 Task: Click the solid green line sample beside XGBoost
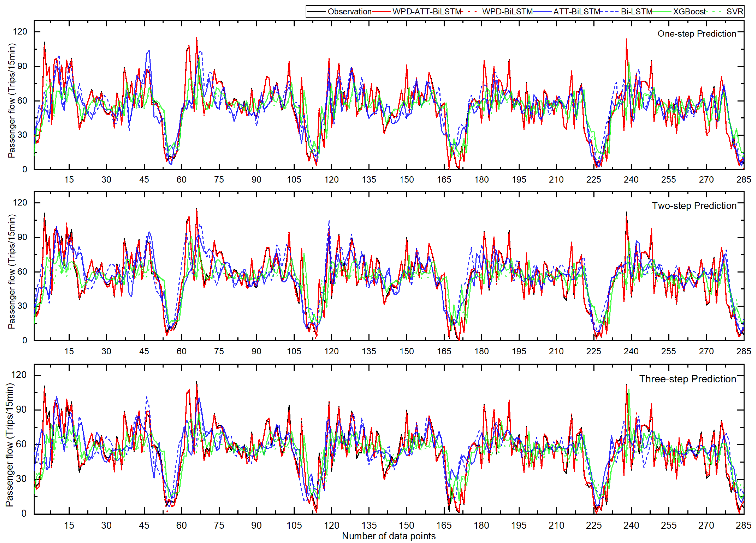click(x=662, y=12)
